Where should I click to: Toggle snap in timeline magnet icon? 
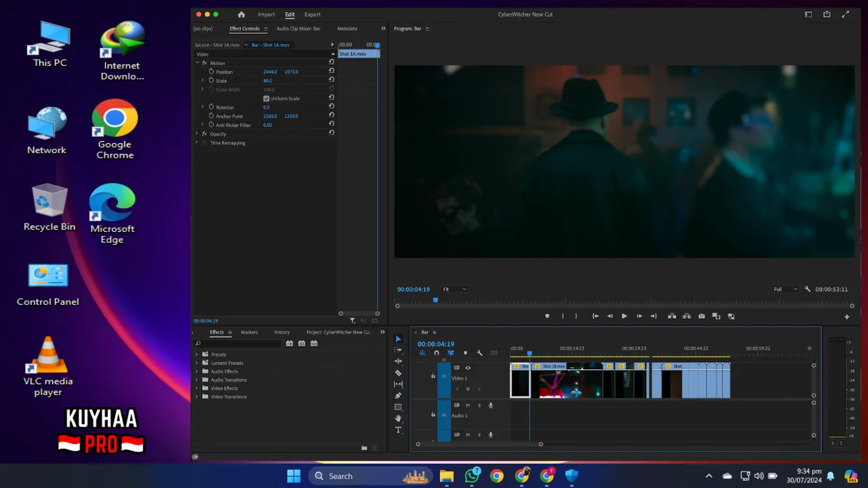pos(436,353)
